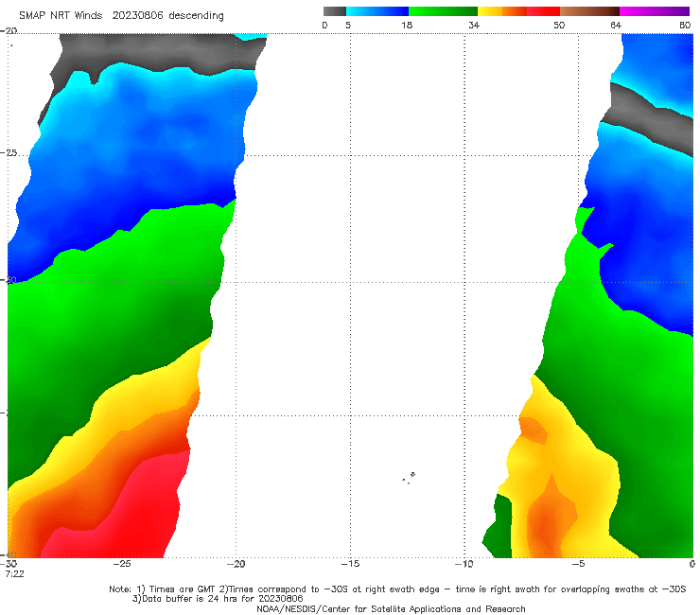Click the color bar label "80"

[x=685, y=25]
